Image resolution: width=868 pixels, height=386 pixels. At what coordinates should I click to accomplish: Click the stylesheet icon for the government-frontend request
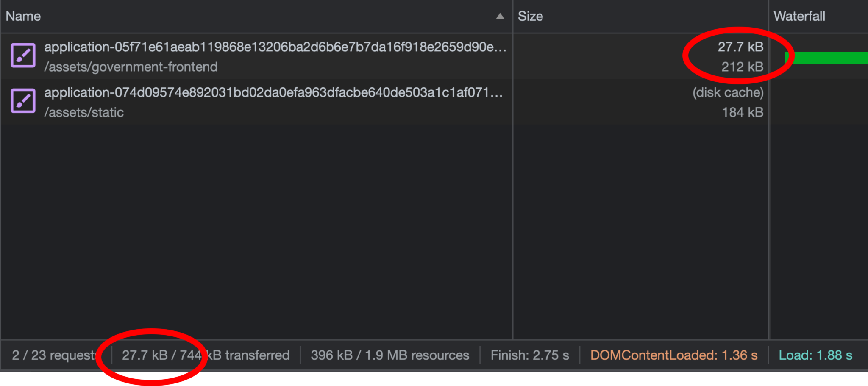click(x=23, y=56)
